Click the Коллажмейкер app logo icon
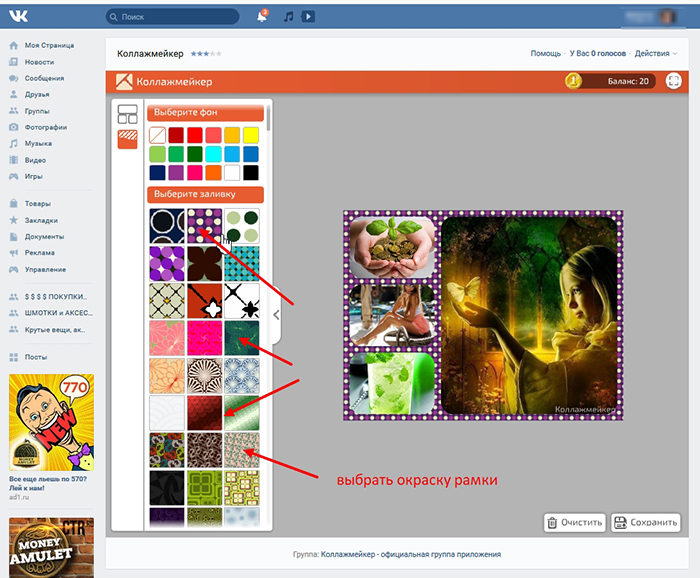Image resolution: width=700 pixels, height=578 pixels. point(124,82)
